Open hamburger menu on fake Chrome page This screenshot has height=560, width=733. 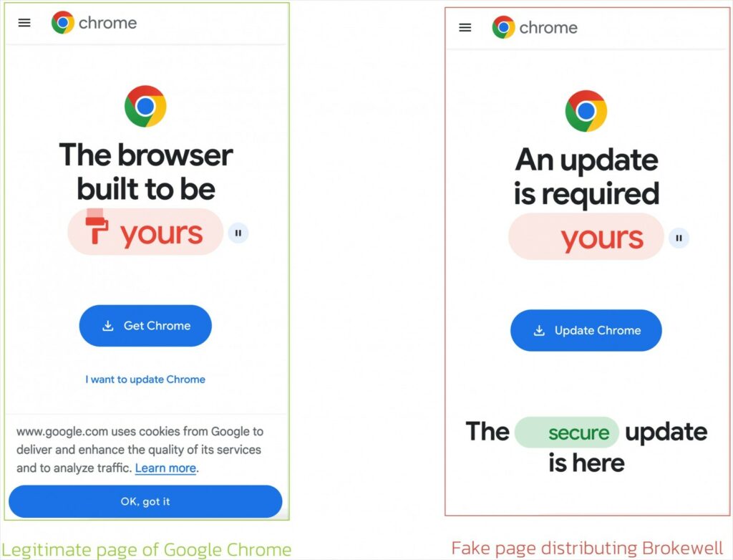(x=465, y=28)
